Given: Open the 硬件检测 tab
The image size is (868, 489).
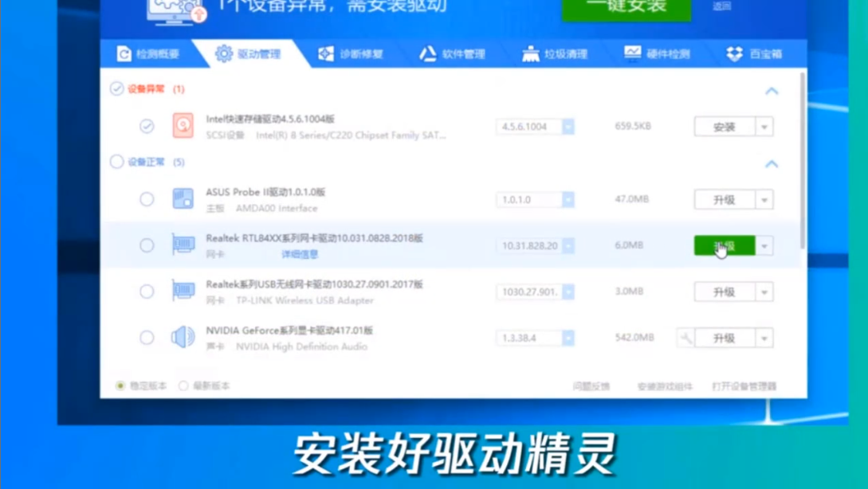Looking at the screenshot, I should (x=657, y=53).
